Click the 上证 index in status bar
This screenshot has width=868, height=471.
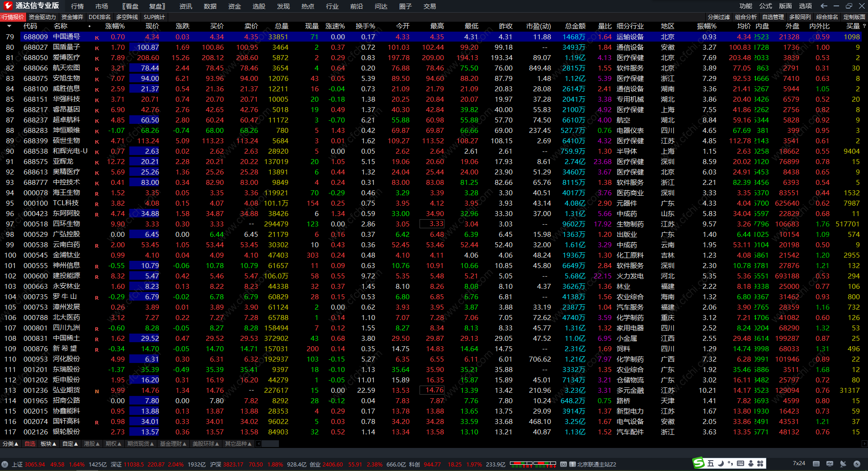(x=17, y=464)
